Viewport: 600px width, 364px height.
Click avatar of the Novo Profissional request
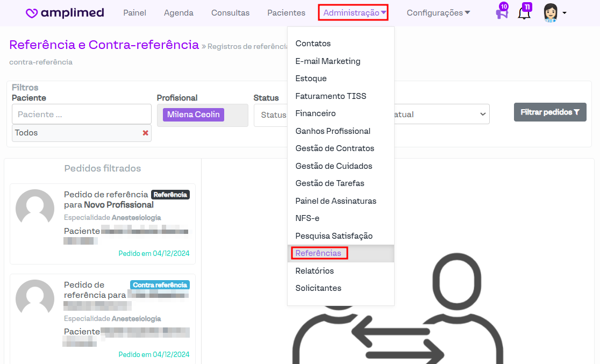[x=35, y=209]
